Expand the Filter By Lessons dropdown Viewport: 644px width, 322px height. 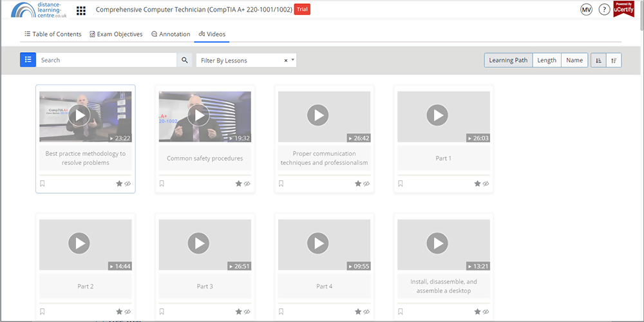(x=293, y=60)
